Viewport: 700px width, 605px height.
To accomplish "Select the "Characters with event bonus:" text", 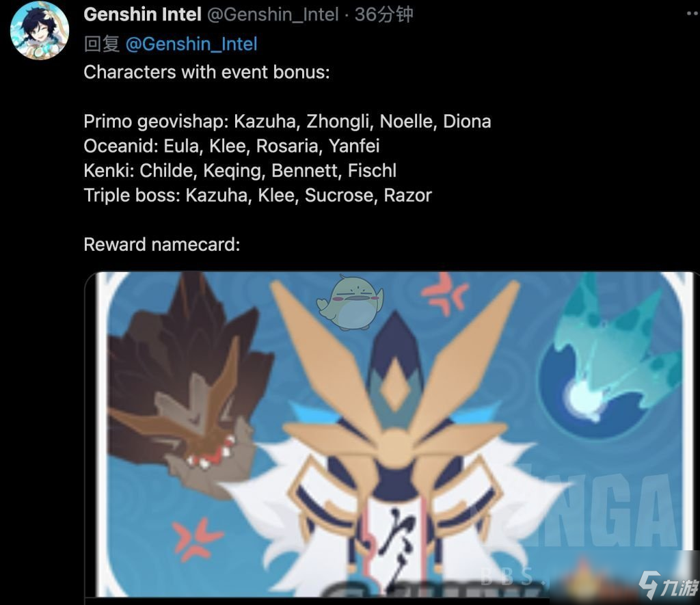I will (x=206, y=72).
